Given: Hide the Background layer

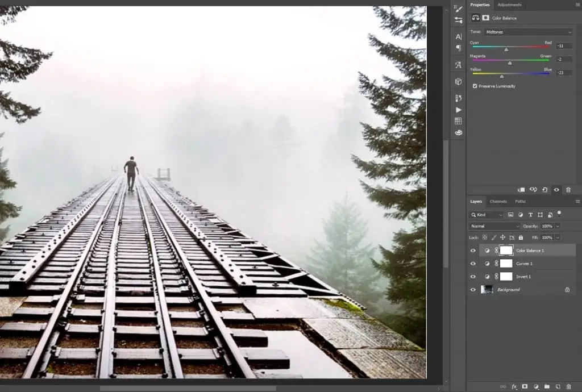Looking at the screenshot, I should (x=473, y=290).
